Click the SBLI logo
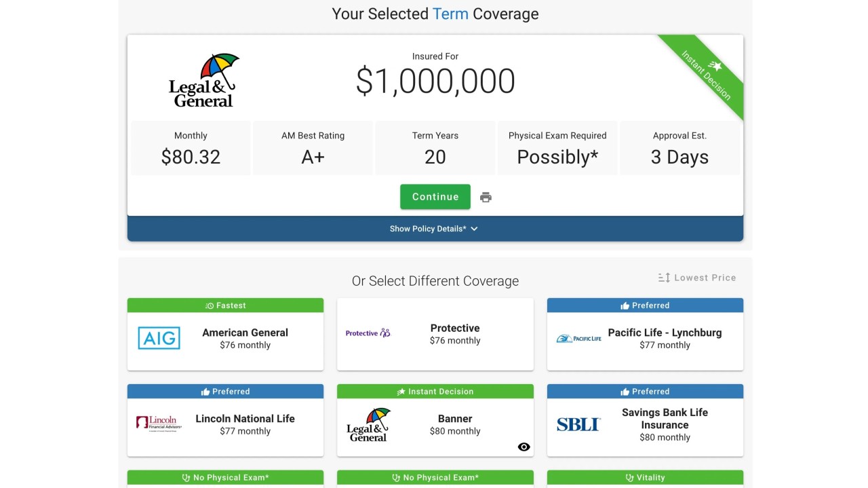This screenshot has height=488, width=868. pyautogui.click(x=578, y=424)
